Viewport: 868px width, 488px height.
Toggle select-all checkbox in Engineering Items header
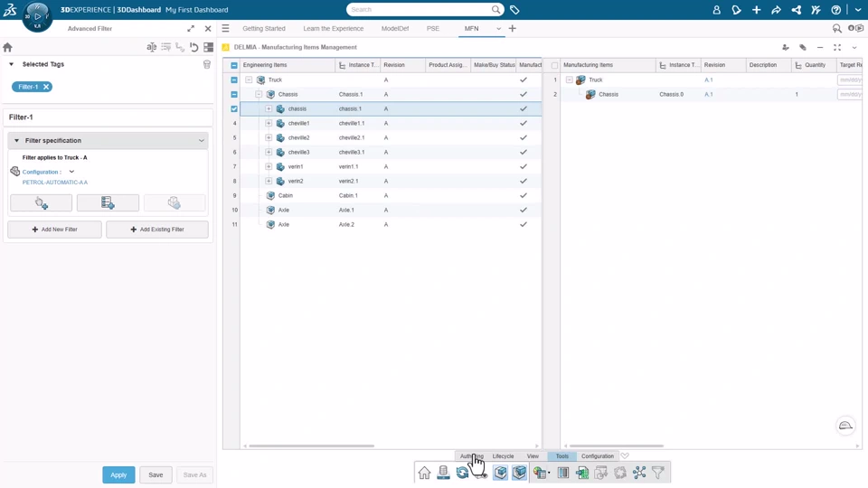[234, 65]
